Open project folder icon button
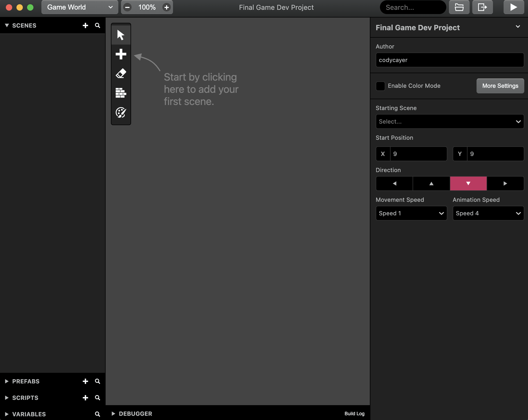The height and width of the screenshot is (420, 528). tap(459, 7)
